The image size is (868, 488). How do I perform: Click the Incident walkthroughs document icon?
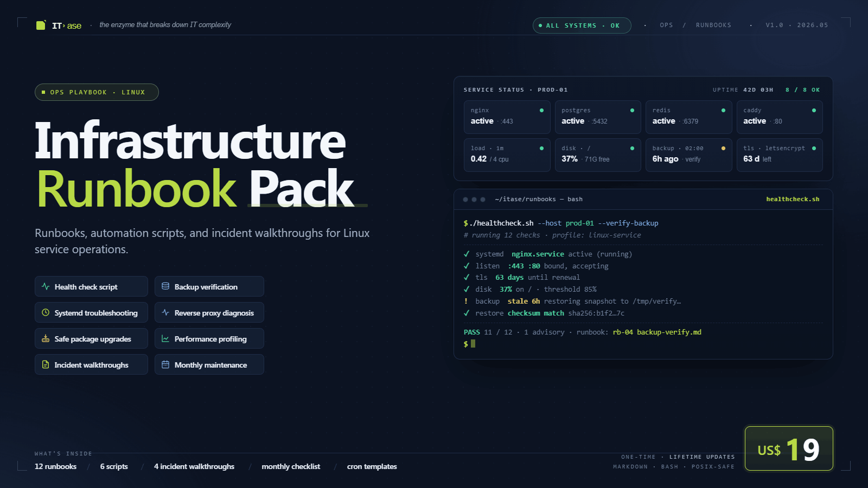(46, 364)
